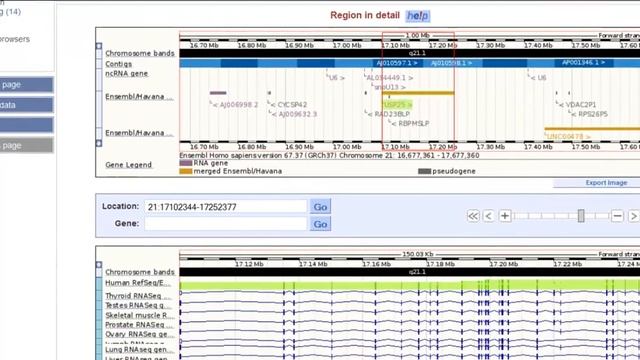Click greyed sidebar button ending in 'page'
Image resolution: width=640 pixels, height=360 pixels.
27,145
